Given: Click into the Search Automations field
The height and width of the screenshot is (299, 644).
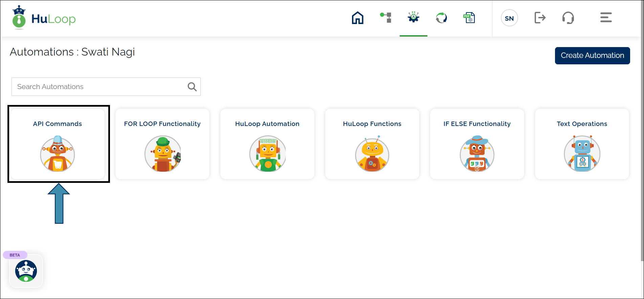Looking at the screenshot, I should tap(100, 87).
